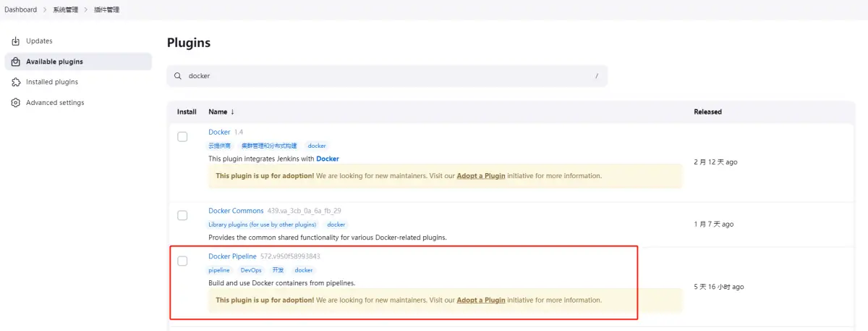The width and height of the screenshot is (868, 331).
Task: Check the Docker Commons install checkbox
Action: pyautogui.click(x=182, y=215)
